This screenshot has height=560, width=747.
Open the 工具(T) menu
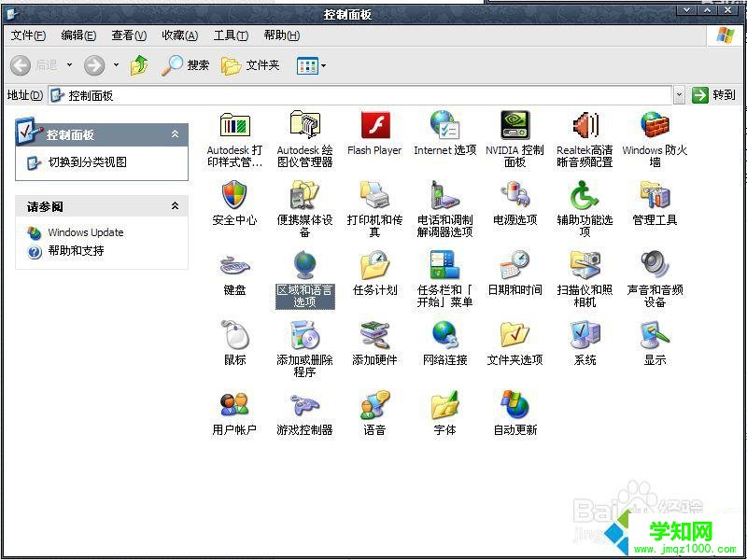tap(231, 35)
